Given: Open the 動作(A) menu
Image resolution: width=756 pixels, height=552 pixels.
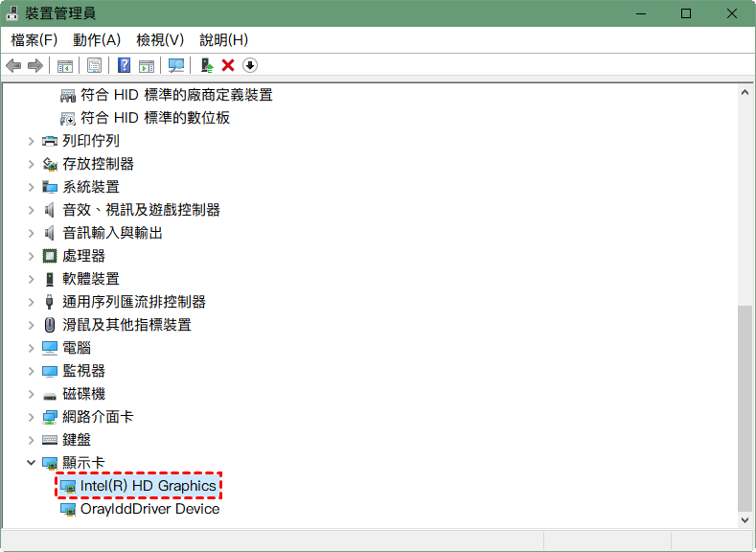Looking at the screenshot, I should (x=97, y=40).
